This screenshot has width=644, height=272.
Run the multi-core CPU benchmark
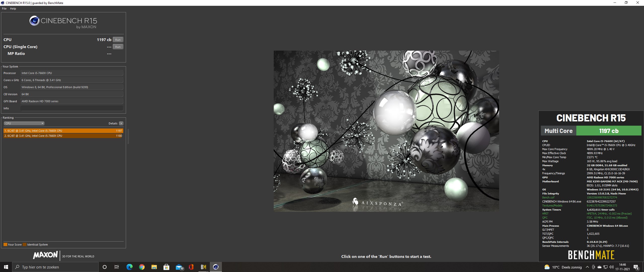118,40
